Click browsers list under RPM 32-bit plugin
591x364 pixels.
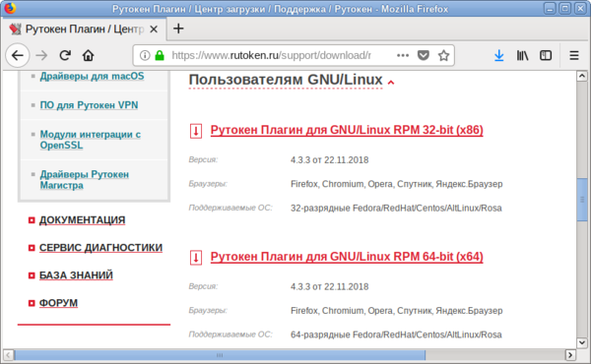coord(397,184)
